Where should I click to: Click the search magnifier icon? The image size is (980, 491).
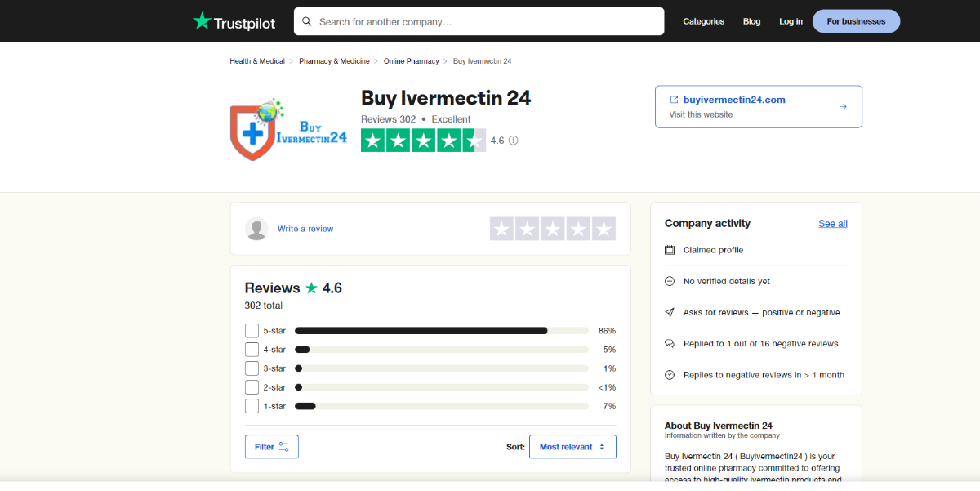click(x=307, y=21)
